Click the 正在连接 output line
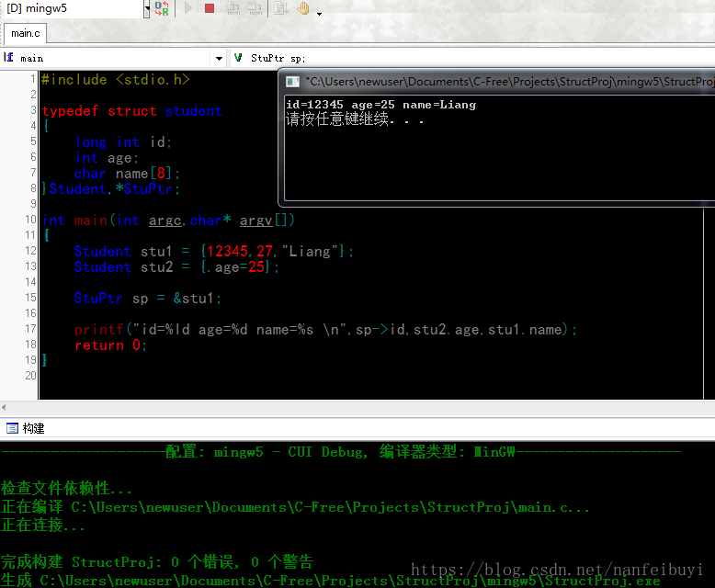715x588 pixels. [43, 526]
